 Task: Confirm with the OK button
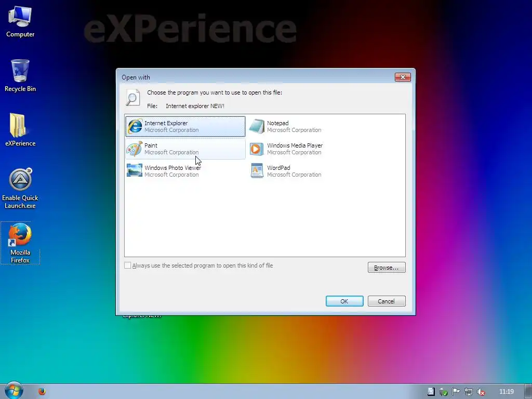point(344,301)
